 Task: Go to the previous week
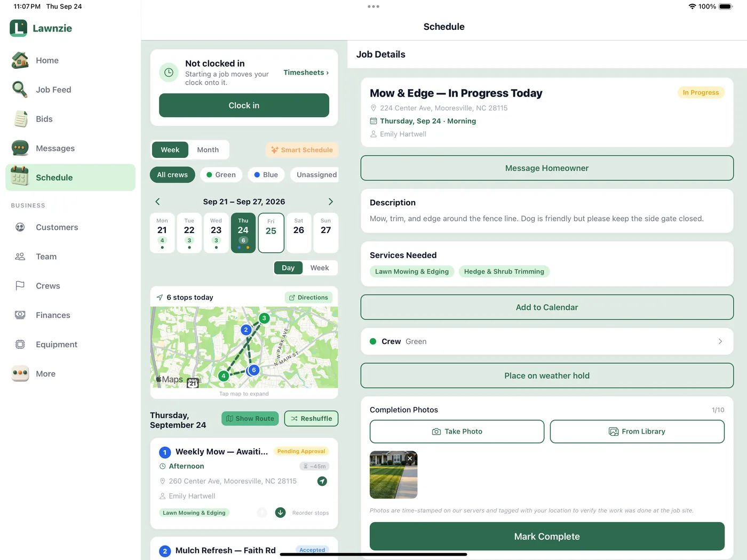coord(157,202)
